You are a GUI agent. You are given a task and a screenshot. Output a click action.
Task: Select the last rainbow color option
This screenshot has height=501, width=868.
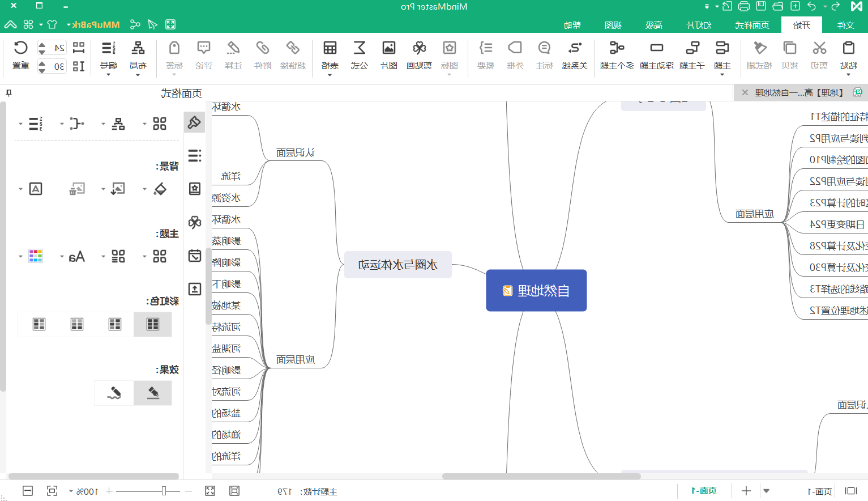tap(39, 324)
